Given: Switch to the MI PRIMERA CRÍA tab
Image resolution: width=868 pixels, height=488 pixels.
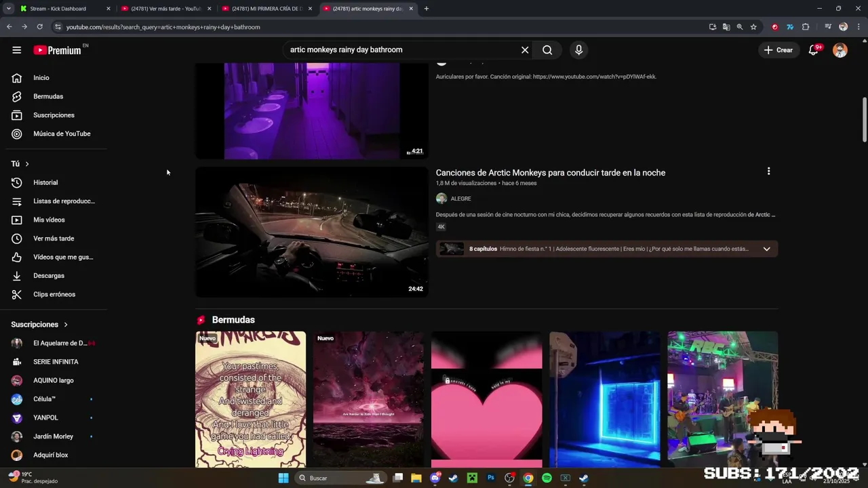Looking at the screenshot, I should pos(267,9).
